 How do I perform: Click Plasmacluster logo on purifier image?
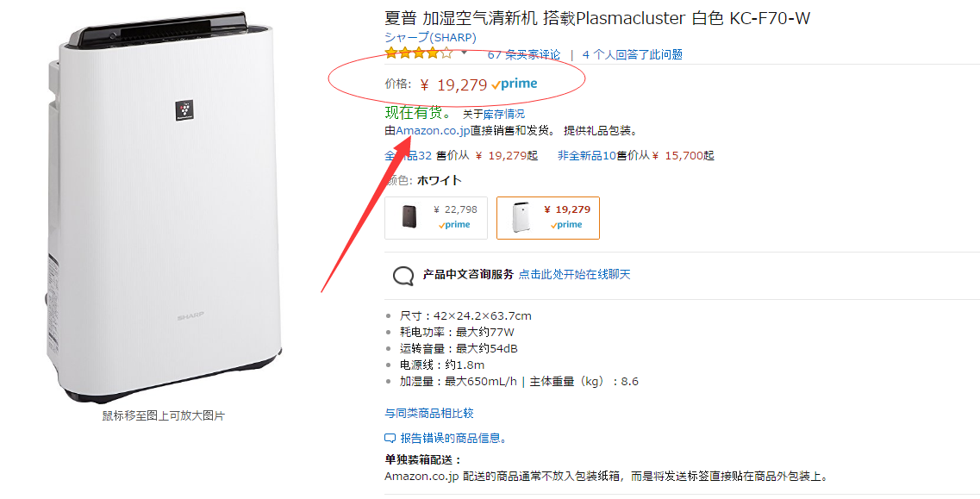pyautogui.click(x=184, y=110)
